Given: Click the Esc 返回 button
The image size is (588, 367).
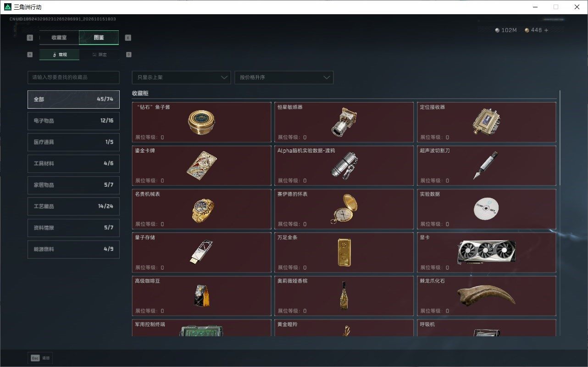Looking at the screenshot, I should coord(40,358).
